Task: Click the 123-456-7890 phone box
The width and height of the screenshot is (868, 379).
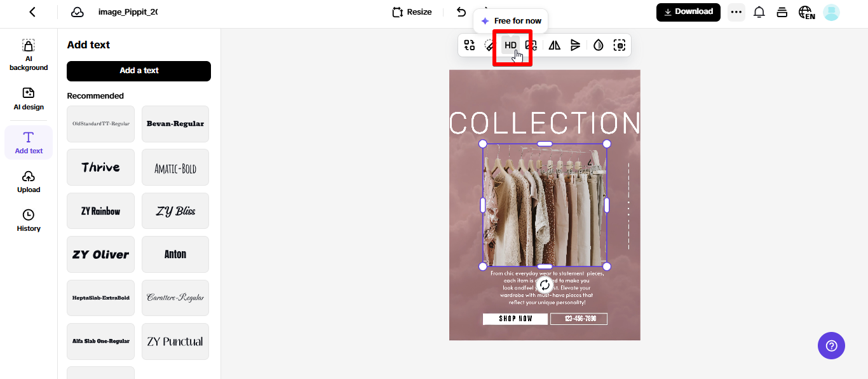Action: tap(579, 319)
